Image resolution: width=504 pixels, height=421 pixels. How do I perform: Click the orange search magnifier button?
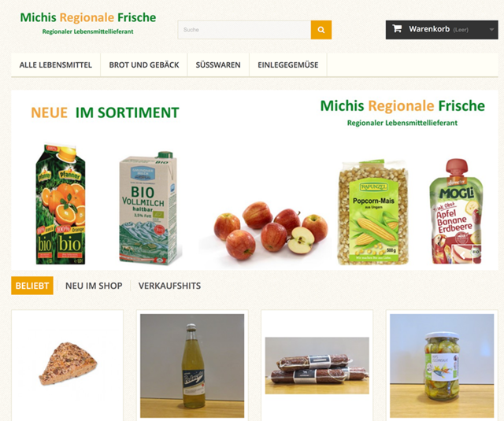(321, 30)
